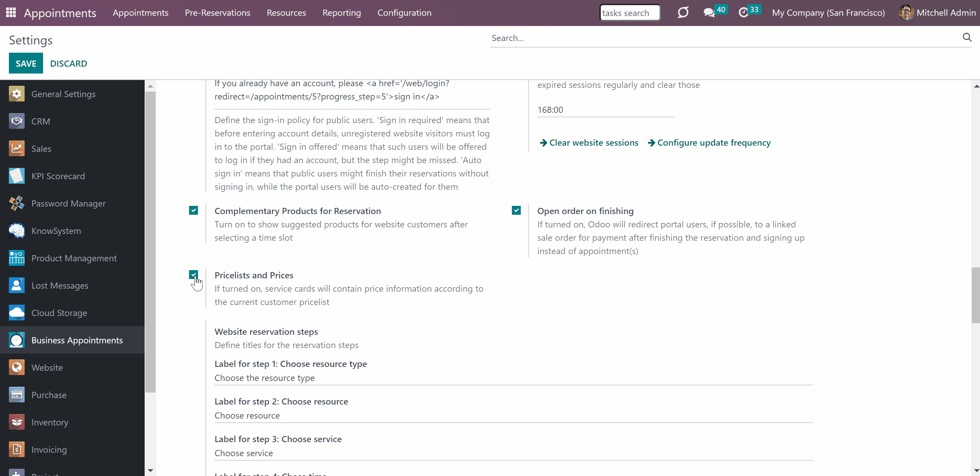Open the Configuration menu

(x=405, y=13)
